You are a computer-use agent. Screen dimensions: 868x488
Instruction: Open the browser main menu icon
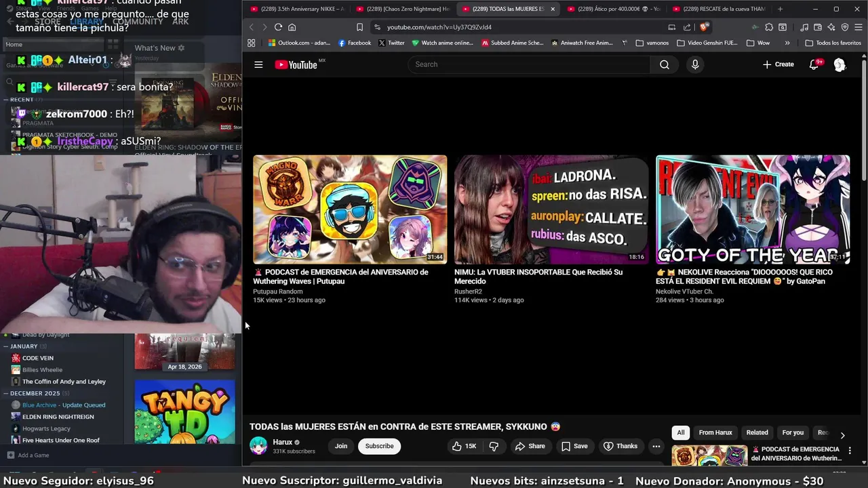click(x=859, y=27)
